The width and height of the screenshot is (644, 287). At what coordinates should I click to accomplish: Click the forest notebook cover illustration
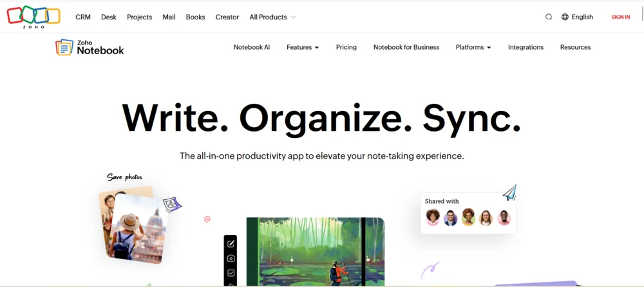click(x=316, y=252)
